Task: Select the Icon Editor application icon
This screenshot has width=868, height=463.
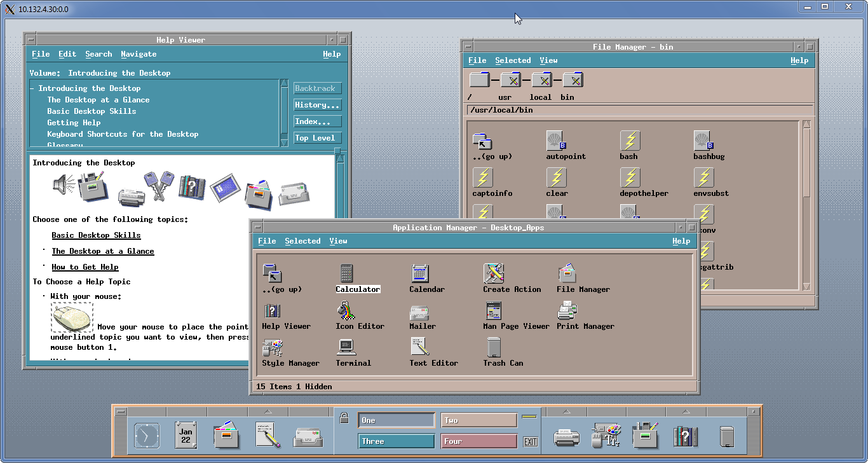Action: pyautogui.click(x=346, y=311)
